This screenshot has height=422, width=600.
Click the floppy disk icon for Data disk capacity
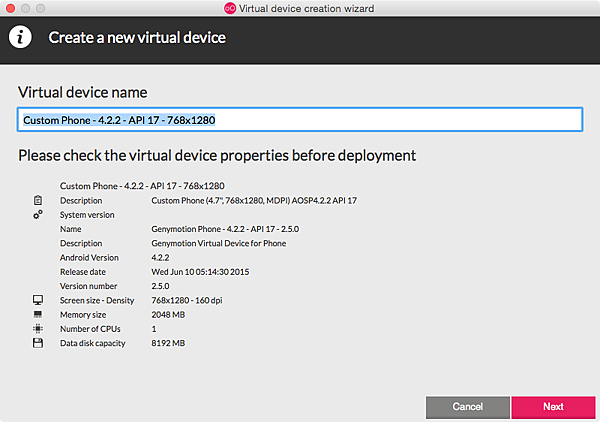tap(38, 343)
